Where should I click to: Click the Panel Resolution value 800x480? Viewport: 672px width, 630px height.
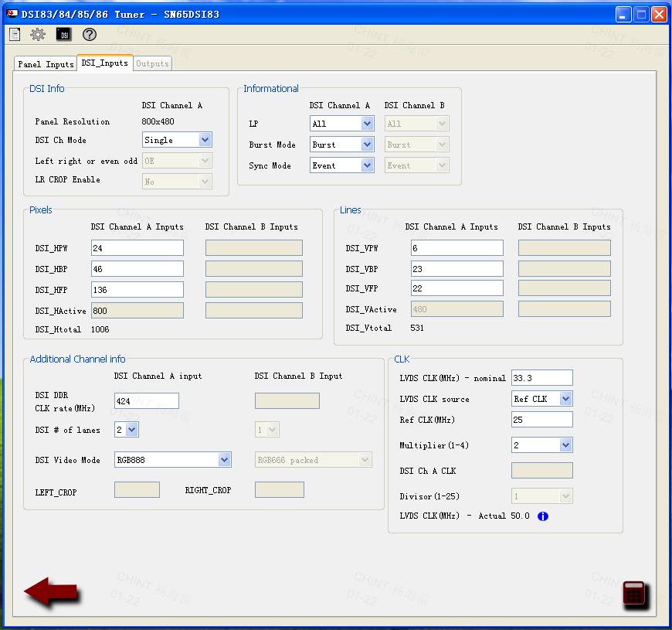point(158,121)
